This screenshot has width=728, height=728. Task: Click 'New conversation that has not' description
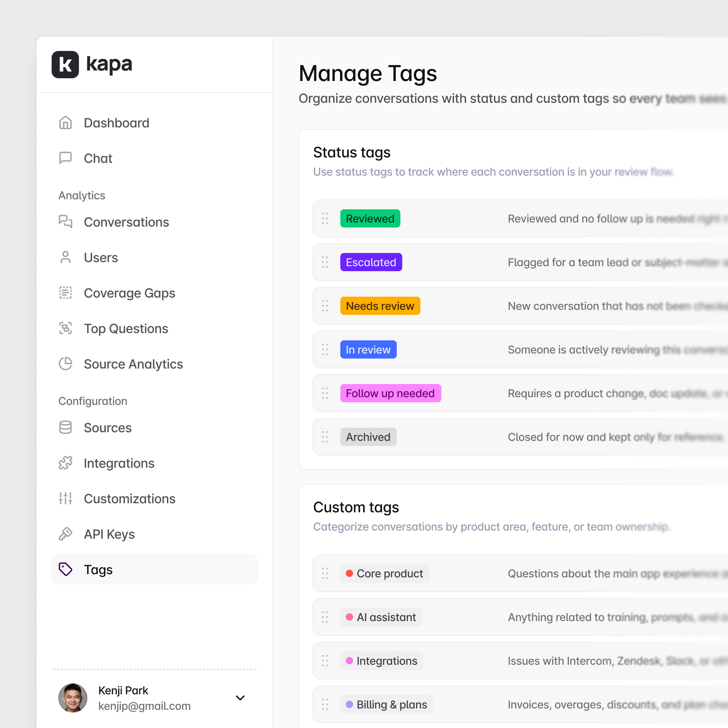617,306
